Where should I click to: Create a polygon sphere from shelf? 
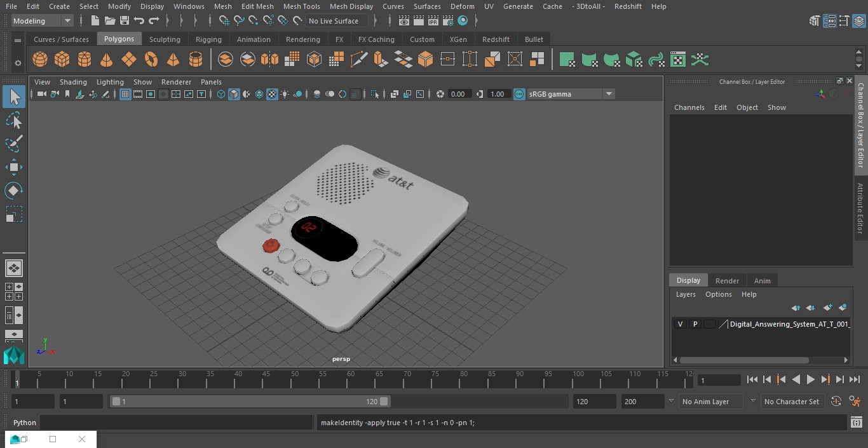click(40, 60)
